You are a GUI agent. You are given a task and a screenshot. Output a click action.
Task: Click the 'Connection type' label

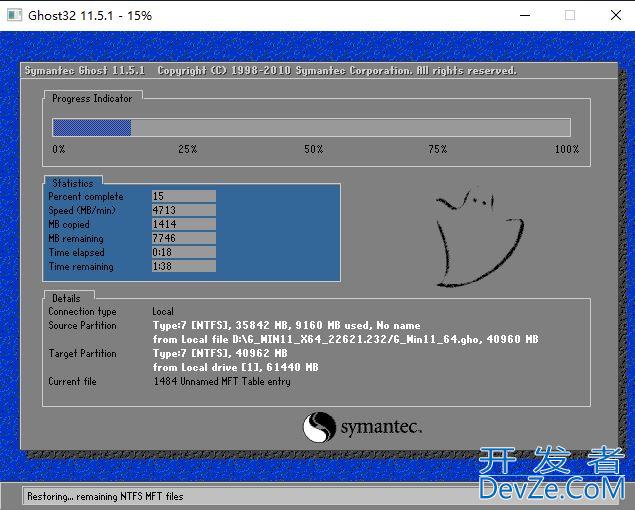tap(82, 312)
